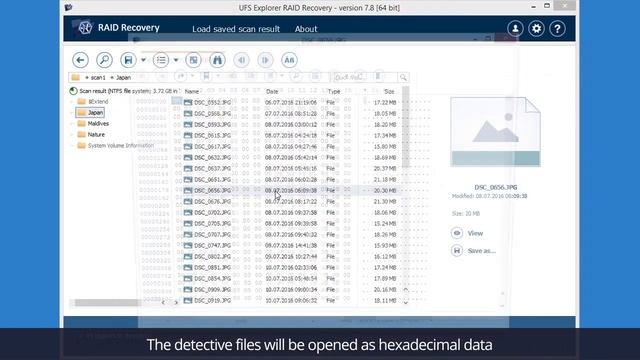Select file DSC_0552.JPG
The image size is (640, 360).
pyautogui.click(x=212, y=102)
